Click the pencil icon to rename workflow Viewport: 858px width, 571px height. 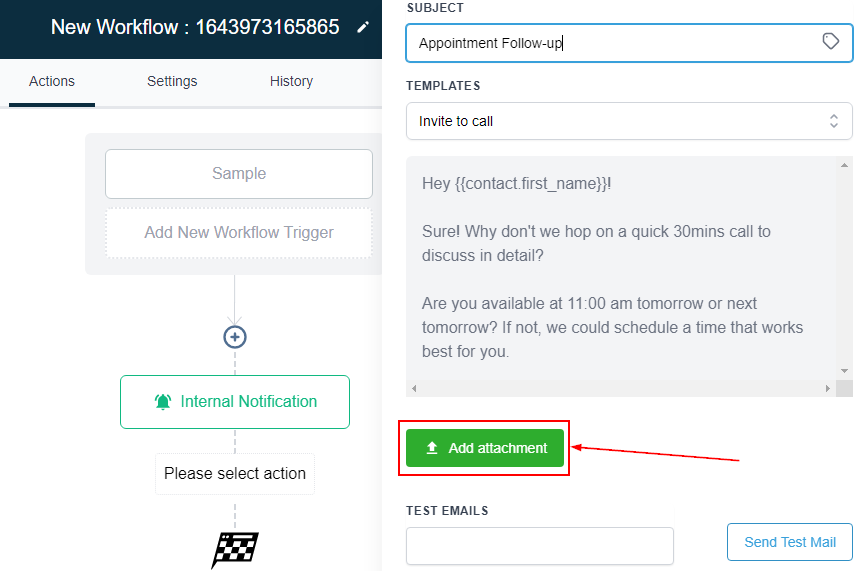point(362,27)
